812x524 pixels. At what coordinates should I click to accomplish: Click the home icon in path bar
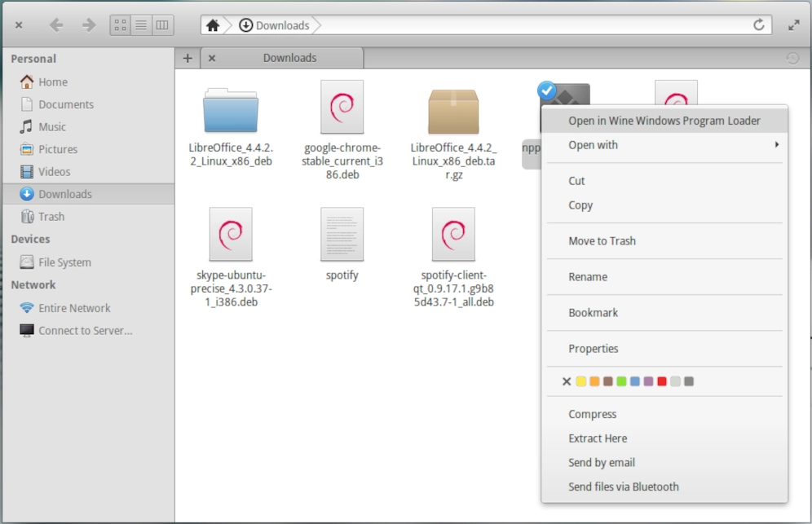[x=212, y=24]
